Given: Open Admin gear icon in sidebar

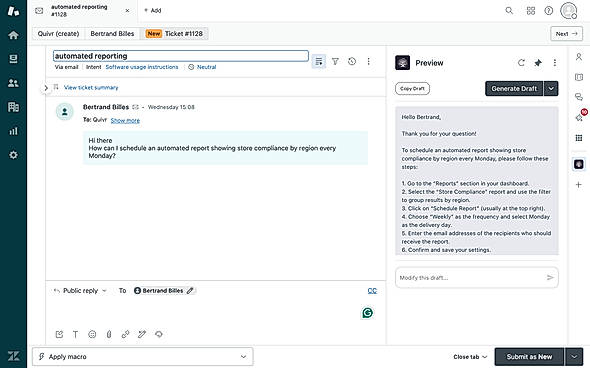Looking at the screenshot, I should (13, 155).
